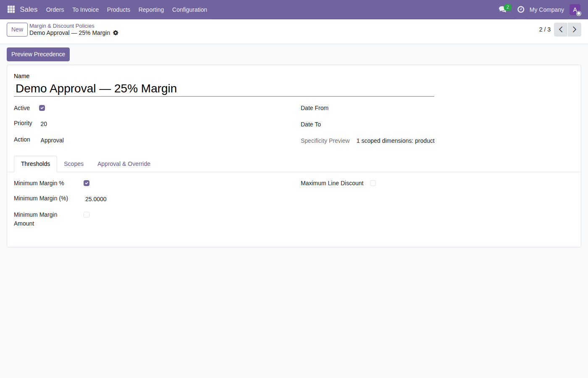Open the Margin & Discount Policies breadcrumb

click(x=62, y=26)
